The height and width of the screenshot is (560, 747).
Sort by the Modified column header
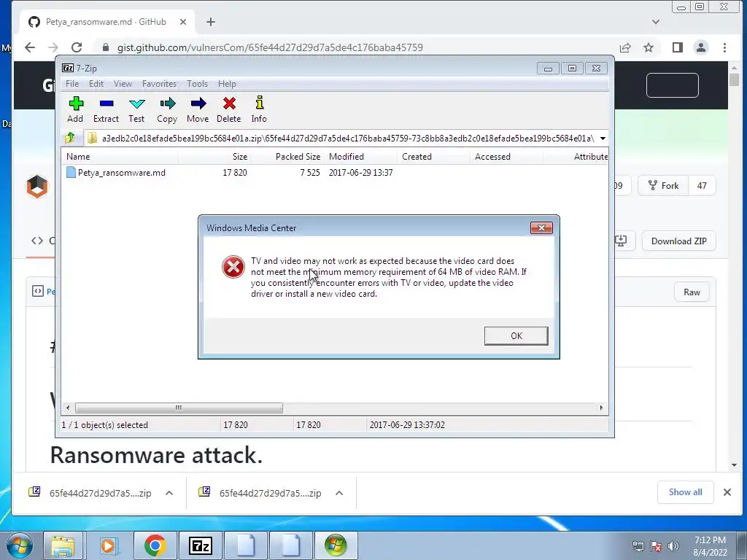360,157
